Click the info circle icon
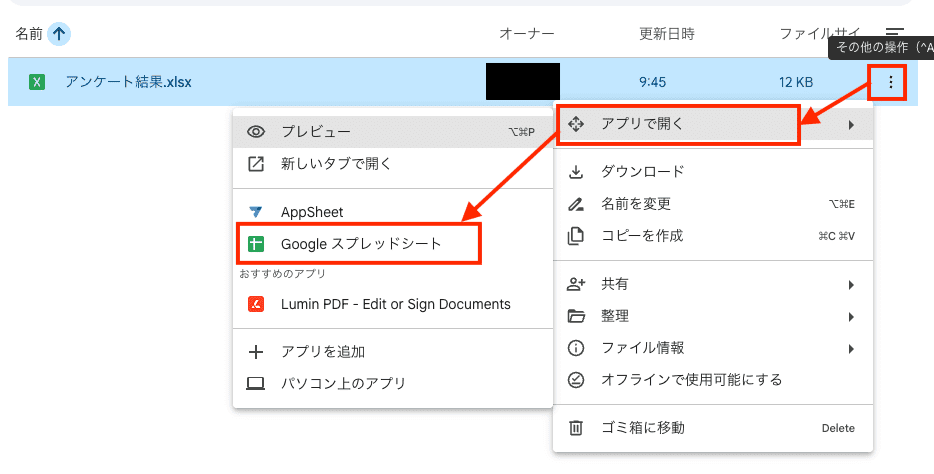The image size is (934, 474). point(575,348)
